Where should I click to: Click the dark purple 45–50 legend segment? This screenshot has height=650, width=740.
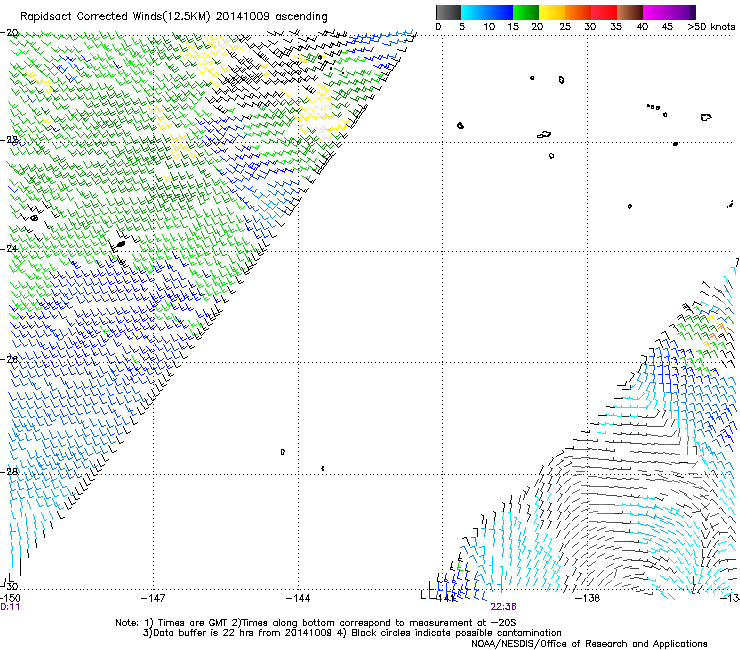pyautogui.click(x=682, y=12)
